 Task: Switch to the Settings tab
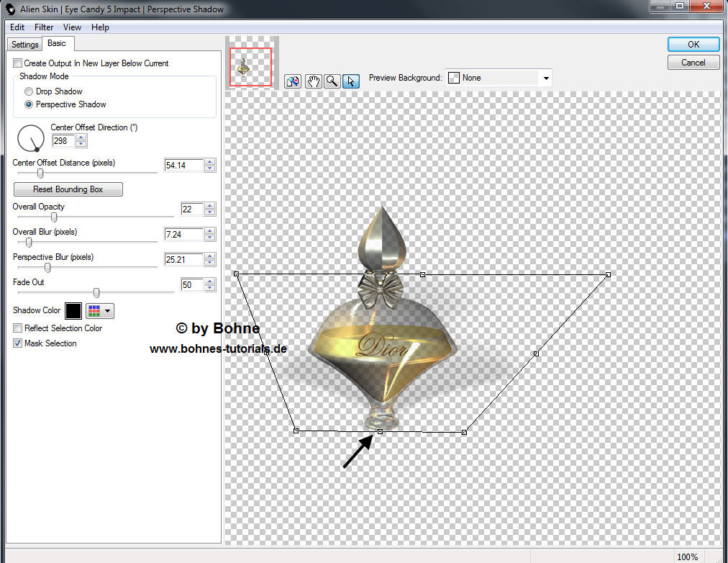pos(25,45)
